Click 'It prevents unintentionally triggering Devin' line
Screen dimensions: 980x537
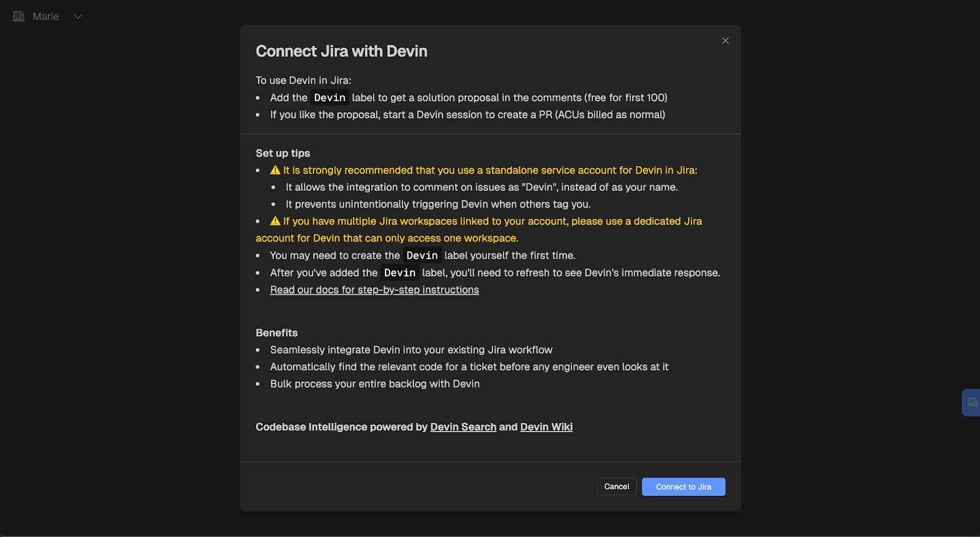click(438, 204)
